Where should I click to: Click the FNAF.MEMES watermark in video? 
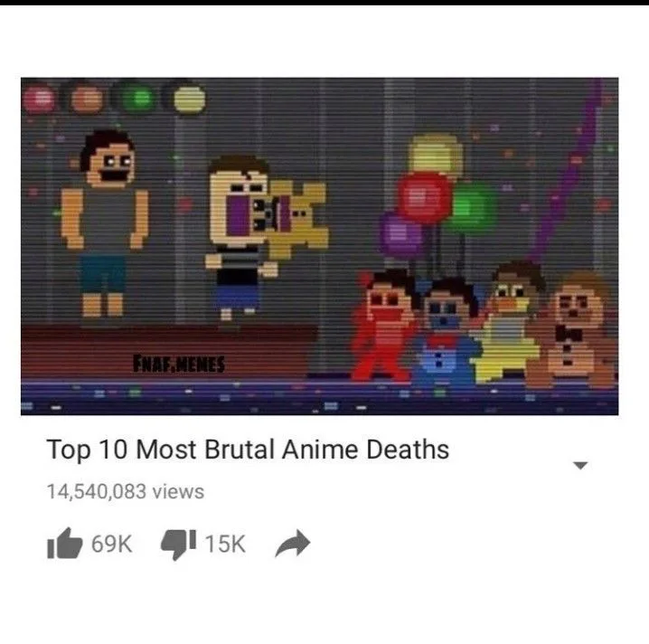(179, 364)
